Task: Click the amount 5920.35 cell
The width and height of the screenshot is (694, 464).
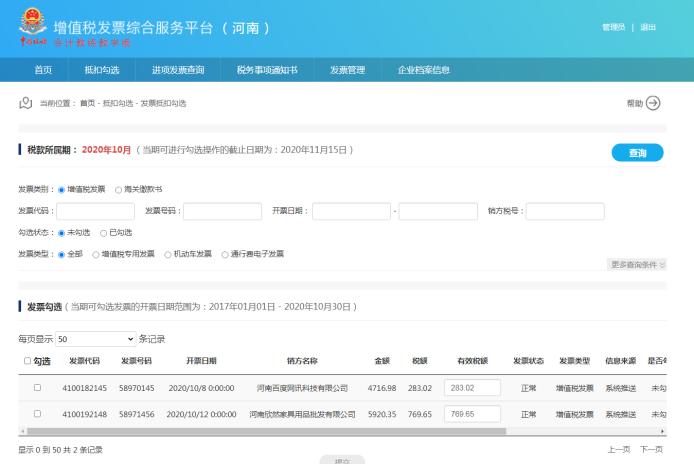Action: (382, 414)
